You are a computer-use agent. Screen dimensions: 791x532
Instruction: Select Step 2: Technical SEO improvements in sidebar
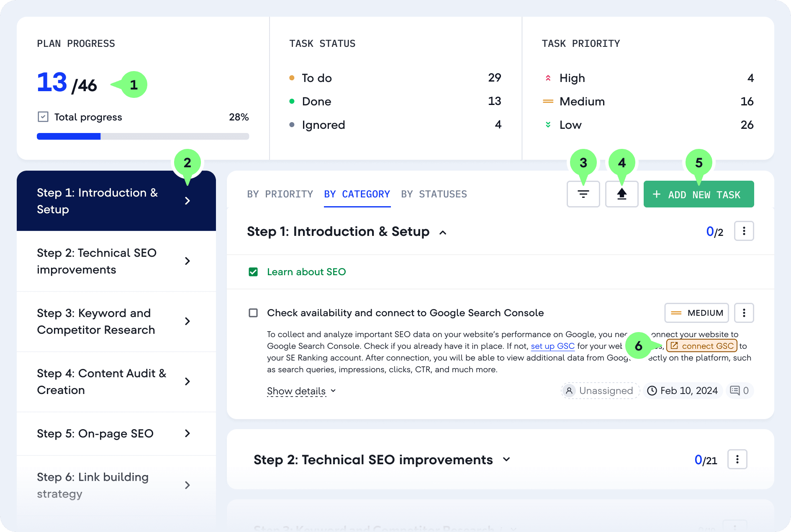(116, 261)
